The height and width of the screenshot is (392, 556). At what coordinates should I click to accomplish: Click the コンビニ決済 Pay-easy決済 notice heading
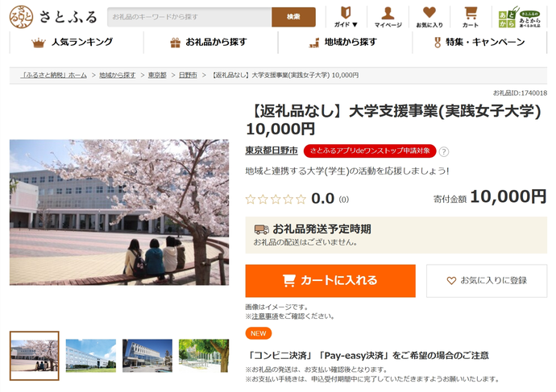pyautogui.click(x=367, y=355)
